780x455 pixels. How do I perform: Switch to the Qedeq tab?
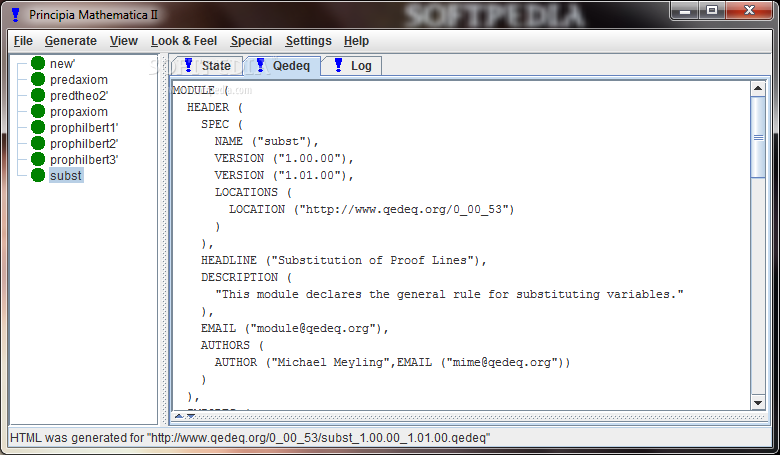pos(285,66)
